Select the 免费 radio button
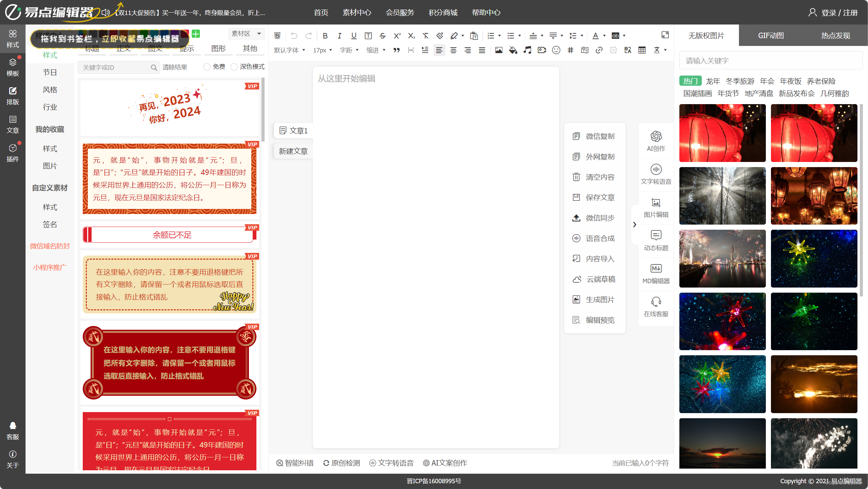 (x=207, y=67)
